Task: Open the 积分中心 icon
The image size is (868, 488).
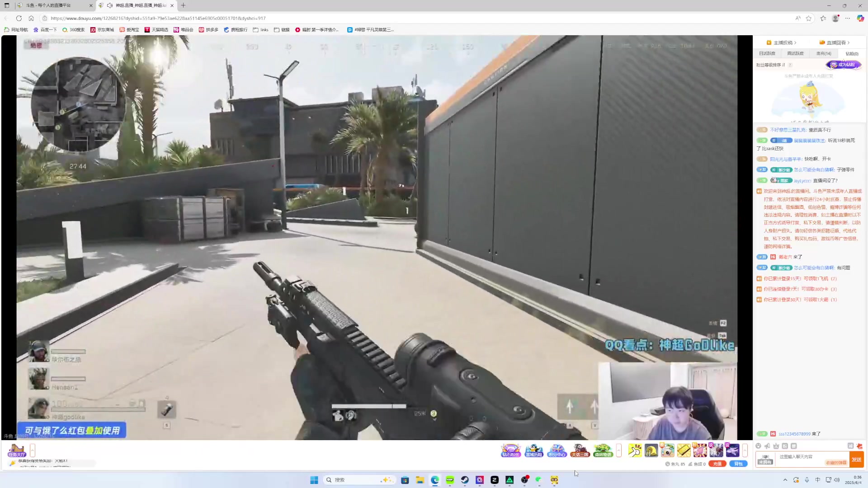Action: [557, 450]
